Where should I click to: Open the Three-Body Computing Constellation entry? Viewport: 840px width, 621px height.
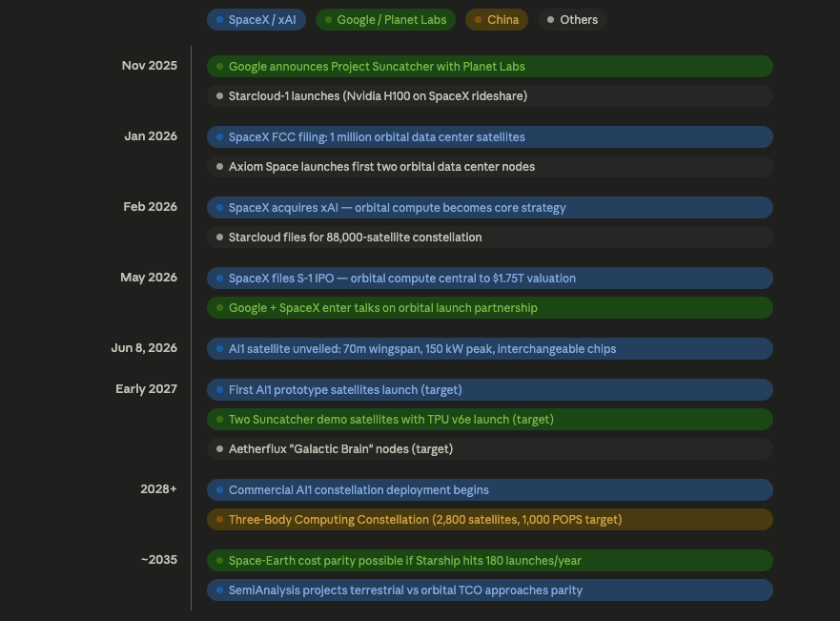tap(490, 520)
